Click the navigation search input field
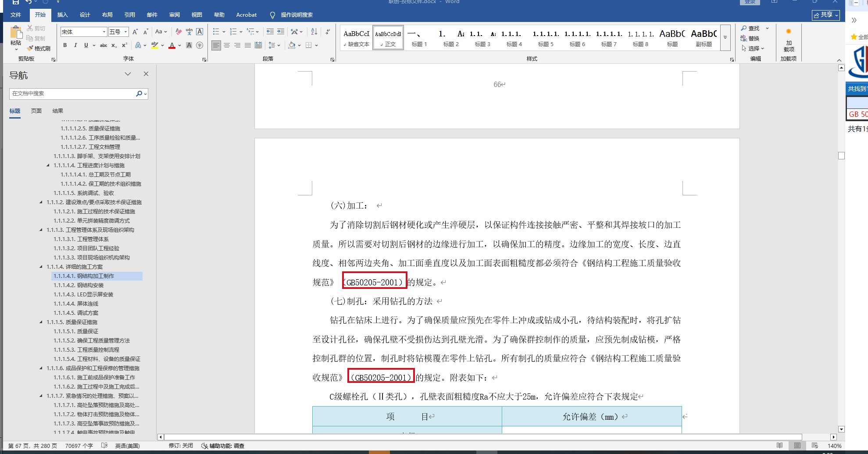This screenshot has width=868, height=454. 72,94
